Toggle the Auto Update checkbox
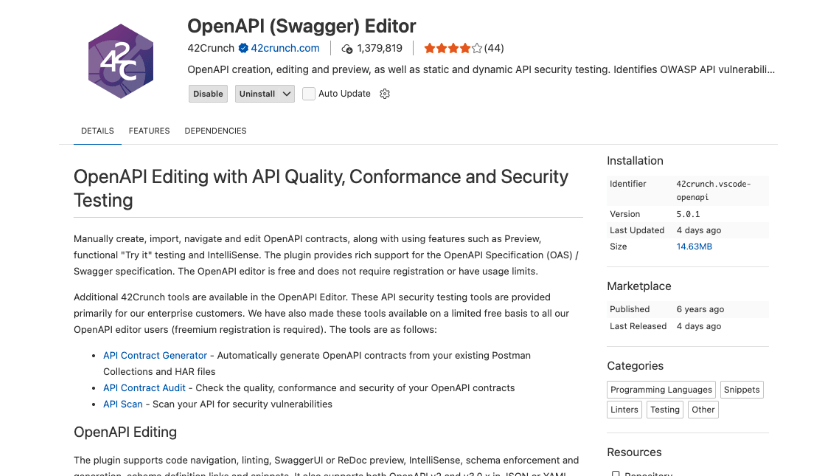 coord(308,94)
